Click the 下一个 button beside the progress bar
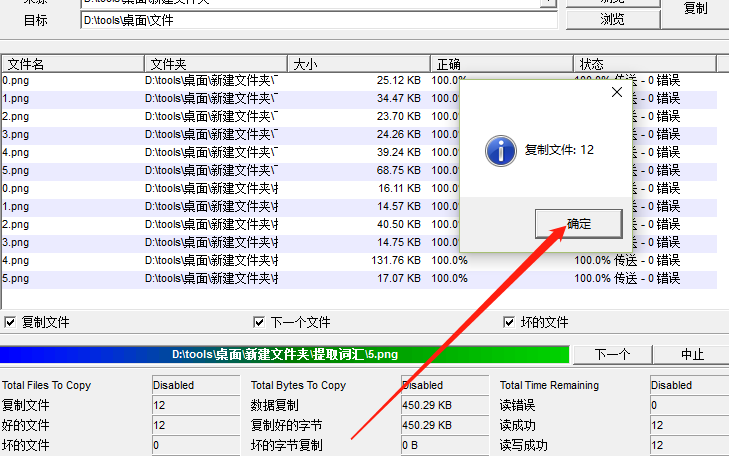The image size is (729, 456). (x=612, y=355)
